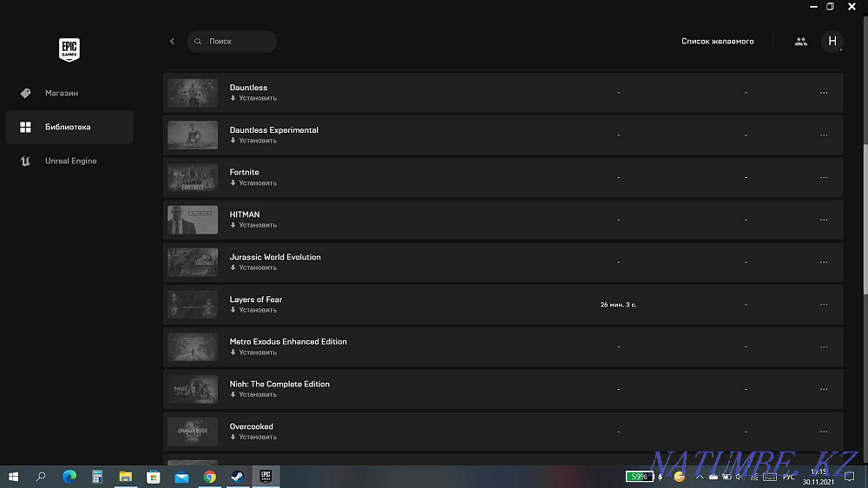
Task: Launch Google Chrome from the taskbar
Action: click(x=209, y=477)
